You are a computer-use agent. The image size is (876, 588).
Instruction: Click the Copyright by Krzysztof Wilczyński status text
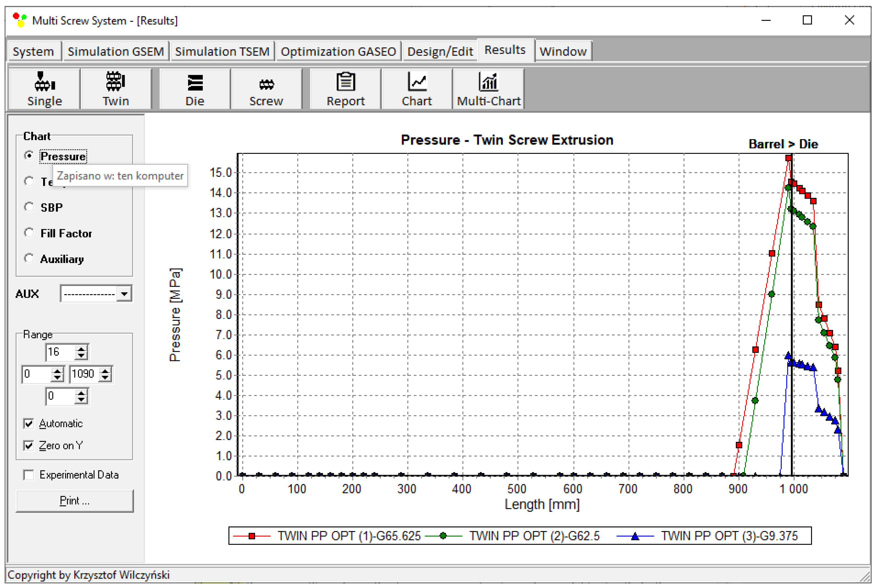[x=89, y=575]
